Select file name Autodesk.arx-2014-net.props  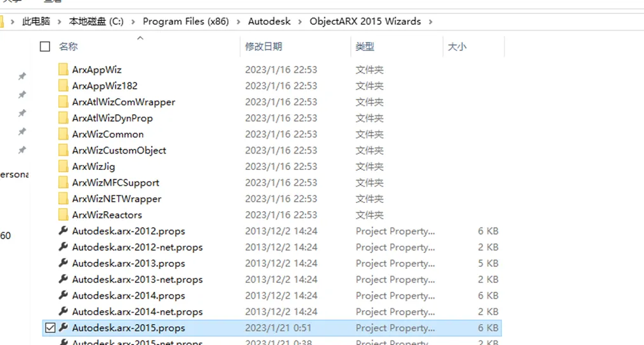tap(137, 311)
